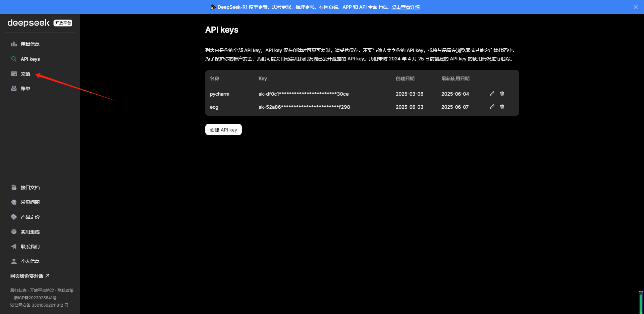Delete the pycharm API key
644x314 pixels.
[x=502, y=94]
